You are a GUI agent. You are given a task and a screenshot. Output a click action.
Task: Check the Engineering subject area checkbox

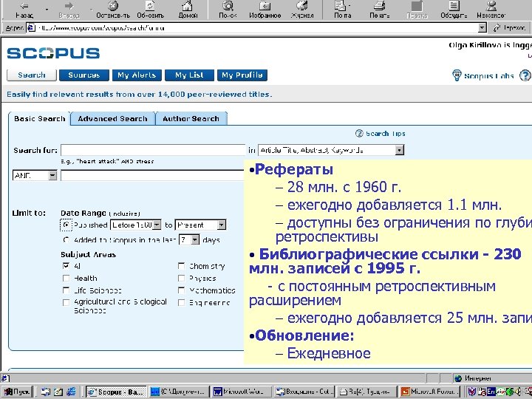pos(182,302)
